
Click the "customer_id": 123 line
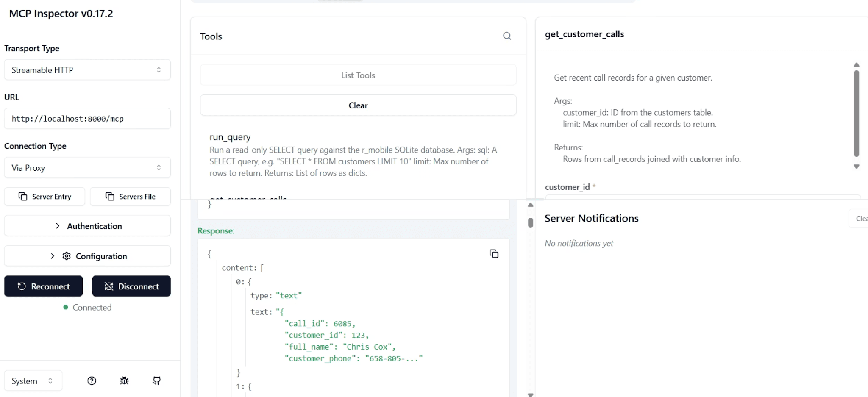(x=327, y=335)
